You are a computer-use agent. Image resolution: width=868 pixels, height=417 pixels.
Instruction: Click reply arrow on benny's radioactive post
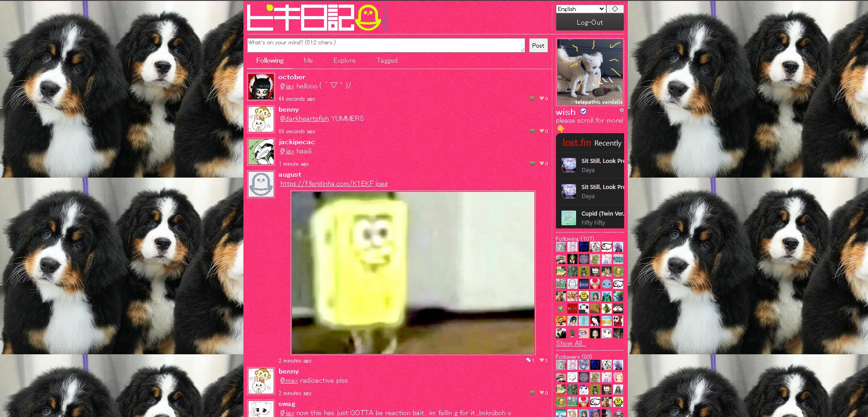coord(532,393)
